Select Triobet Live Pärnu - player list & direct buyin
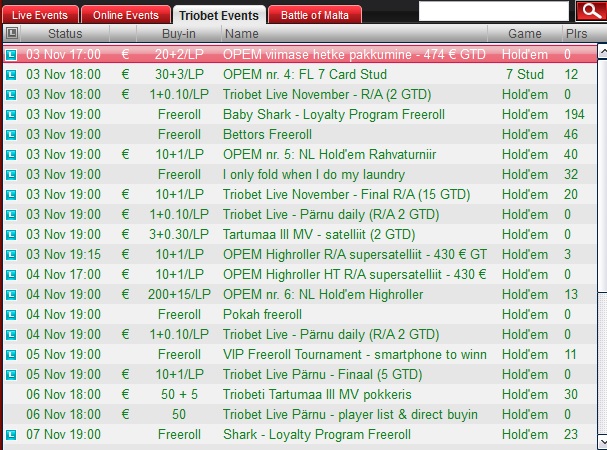Screen dimensions: 607x450 coord(350,414)
